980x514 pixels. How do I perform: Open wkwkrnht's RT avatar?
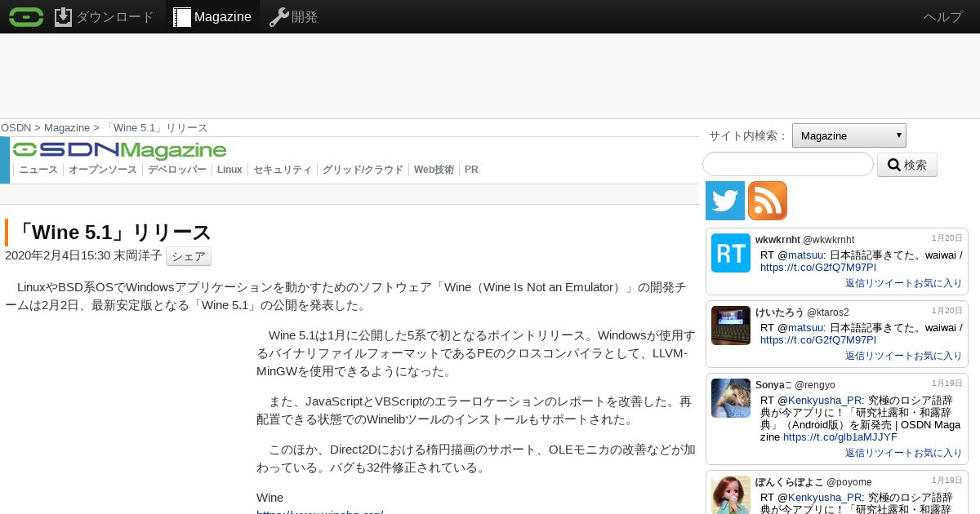click(x=731, y=253)
